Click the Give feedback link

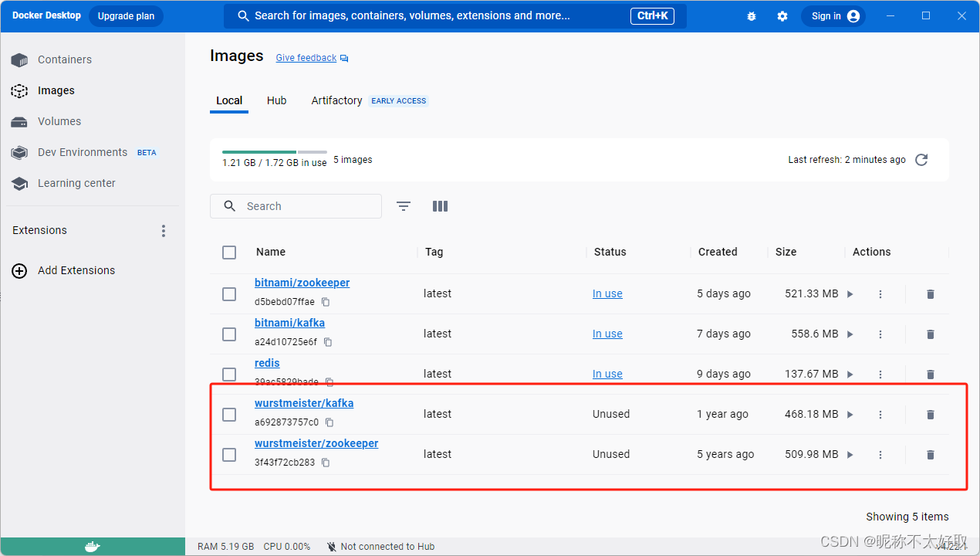click(x=306, y=57)
